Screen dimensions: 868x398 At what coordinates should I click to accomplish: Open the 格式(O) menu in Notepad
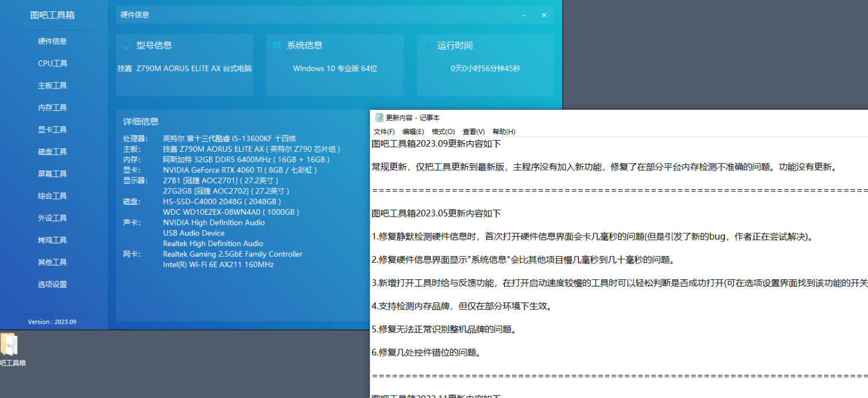tap(443, 132)
